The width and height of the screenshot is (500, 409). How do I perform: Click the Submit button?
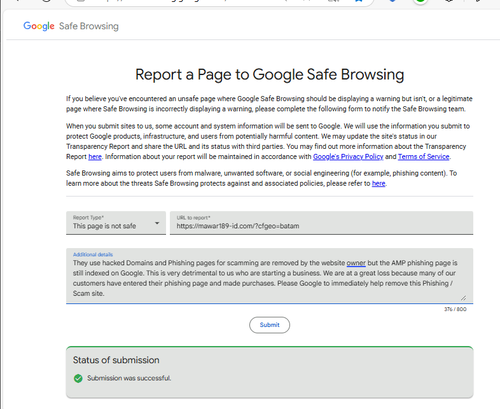pos(269,325)
